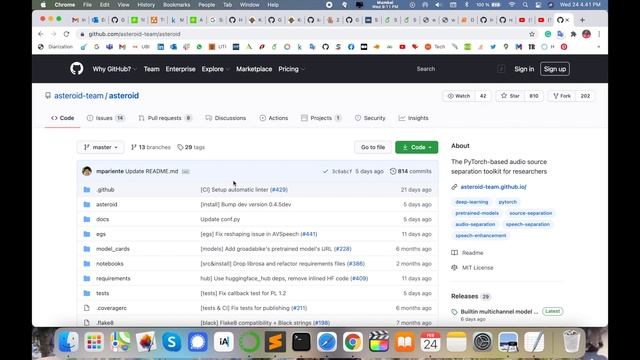640x360 pixels.
Task: Open the Chrome extensions puzzle icon
Action: [x=573, y=34]
